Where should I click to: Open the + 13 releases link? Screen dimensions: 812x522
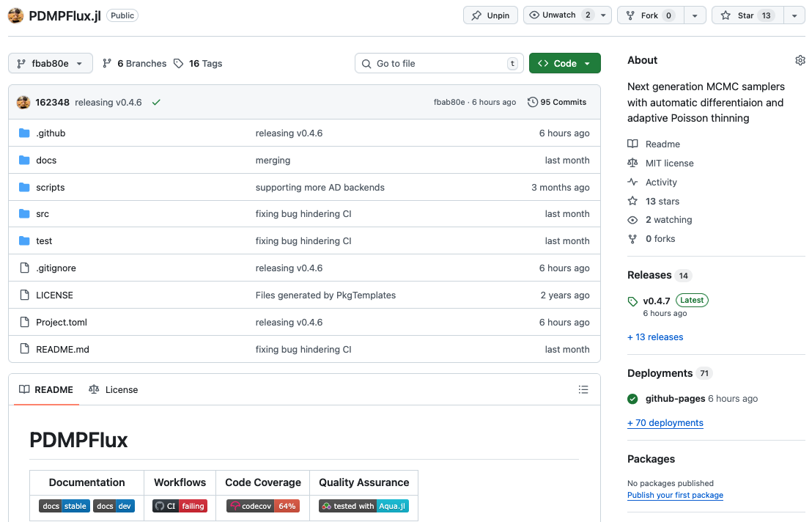coord(655,337)
